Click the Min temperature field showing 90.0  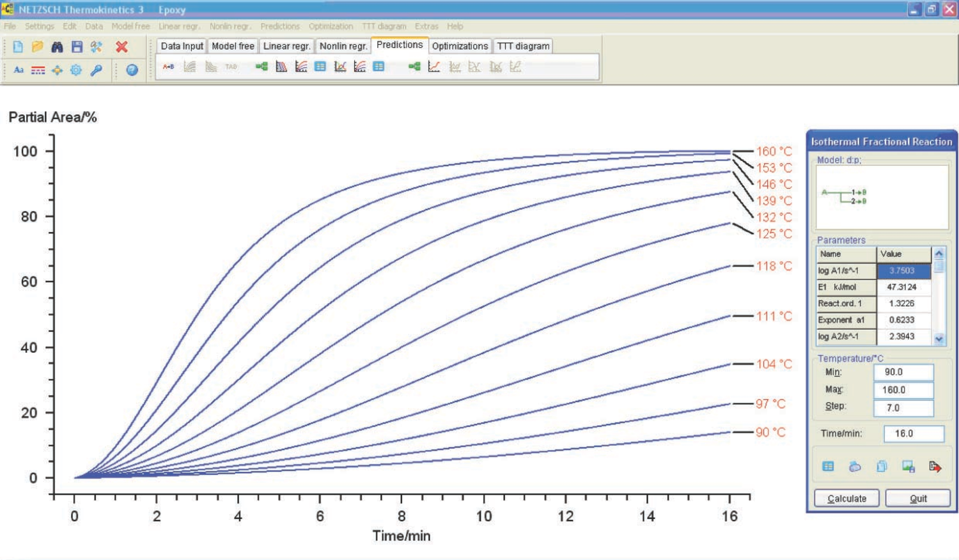point(903,372)
